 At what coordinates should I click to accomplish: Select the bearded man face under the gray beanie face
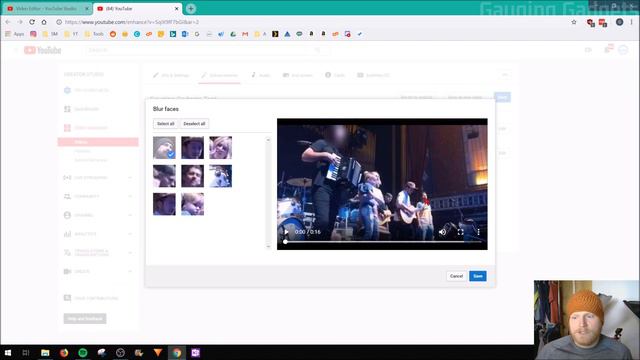[x=164, y=176]
